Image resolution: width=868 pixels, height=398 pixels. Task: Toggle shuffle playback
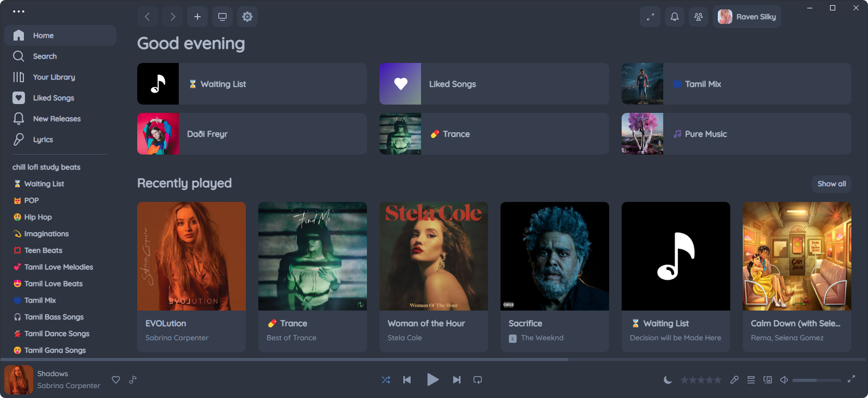[x=386, y=380]
